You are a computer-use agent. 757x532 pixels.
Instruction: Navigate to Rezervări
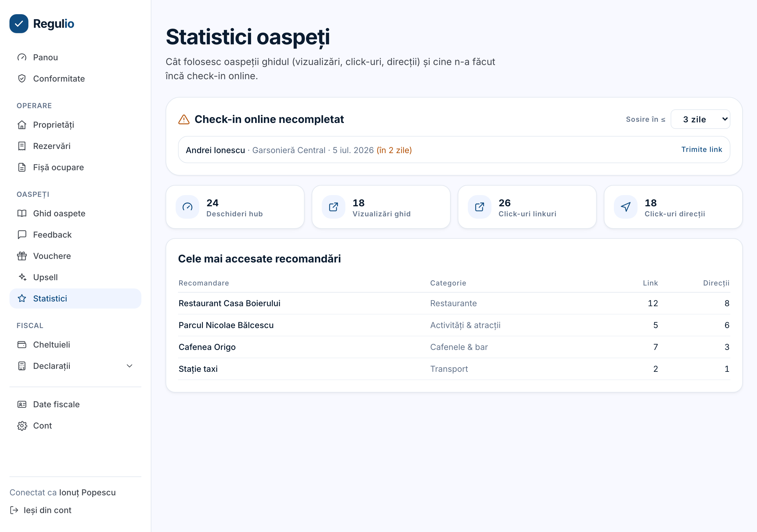[x=75, y=146]
